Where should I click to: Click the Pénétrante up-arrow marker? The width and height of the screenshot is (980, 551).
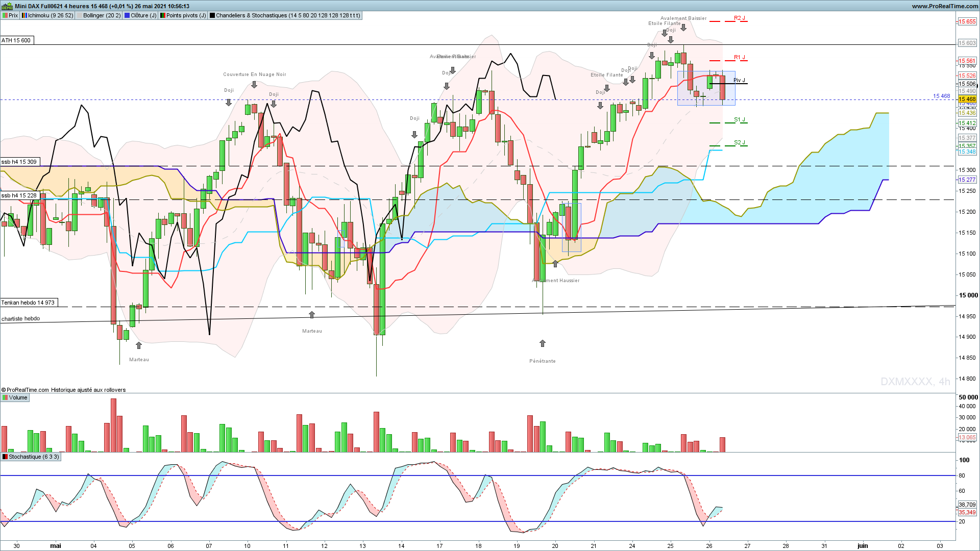543,343
